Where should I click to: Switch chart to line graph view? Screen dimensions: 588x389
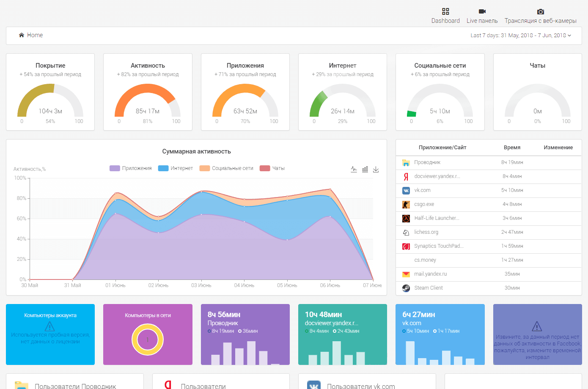click(354, 169)
